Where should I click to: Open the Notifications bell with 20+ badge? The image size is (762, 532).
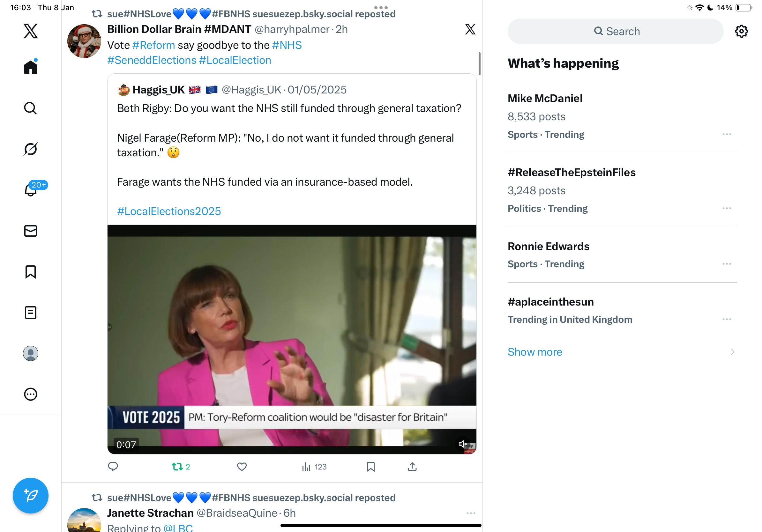[x=31, y=190]
